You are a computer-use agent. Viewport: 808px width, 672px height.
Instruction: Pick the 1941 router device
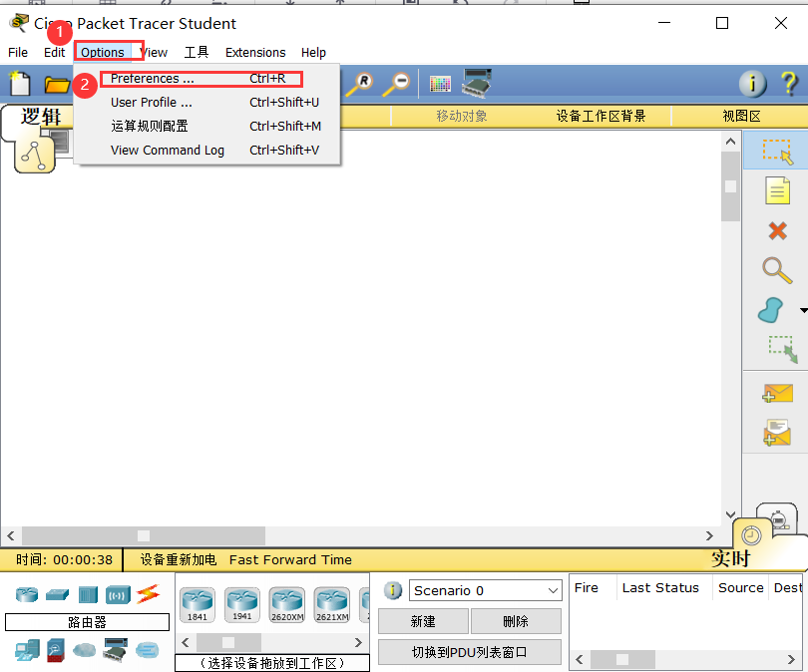click(x=242, y=604)
